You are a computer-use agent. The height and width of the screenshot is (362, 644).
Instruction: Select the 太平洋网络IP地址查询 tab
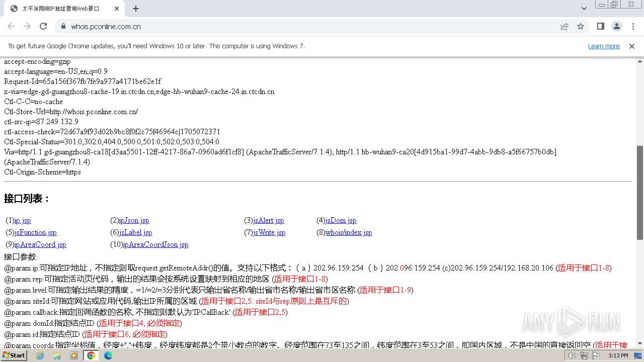coord(64,9)
